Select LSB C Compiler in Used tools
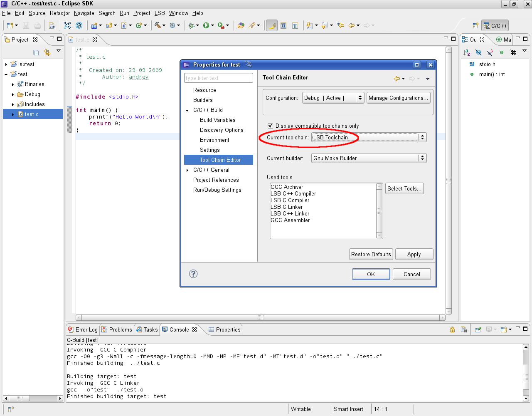The width and height of the screenshot is (532, 416). point(290,200)
